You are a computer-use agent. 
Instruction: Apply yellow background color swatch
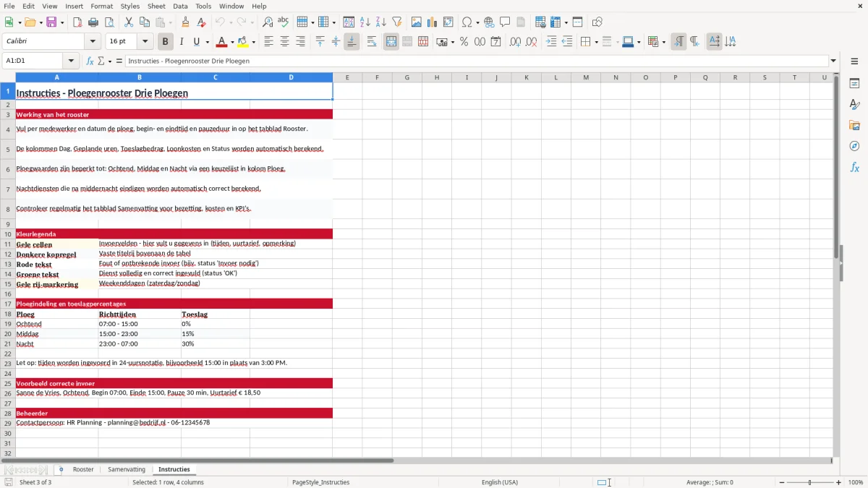pyautogui.click(x=243, y=42)
